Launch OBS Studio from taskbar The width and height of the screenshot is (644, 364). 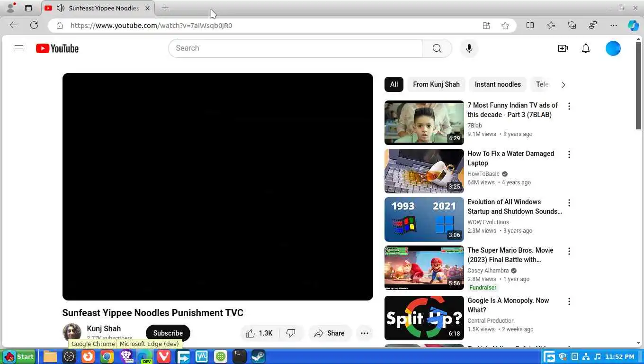pyautogui.click(x=69, y=356)
